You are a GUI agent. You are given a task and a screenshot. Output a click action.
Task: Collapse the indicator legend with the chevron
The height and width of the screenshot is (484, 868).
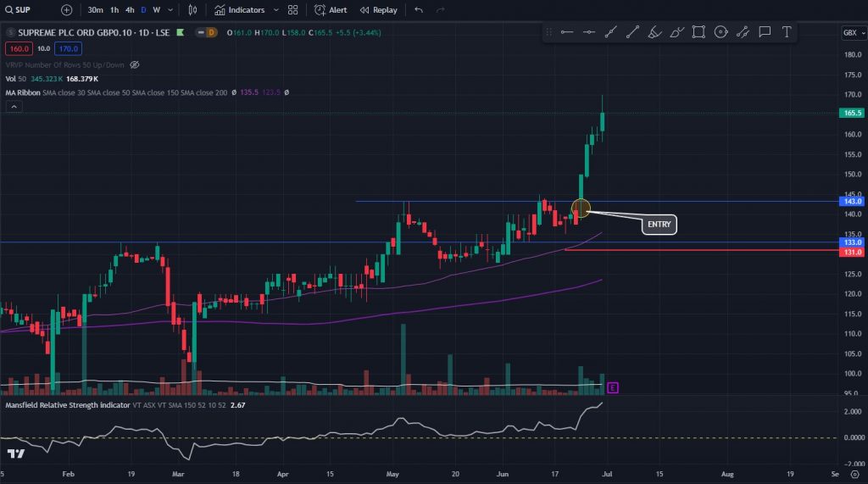coord(13,107)
